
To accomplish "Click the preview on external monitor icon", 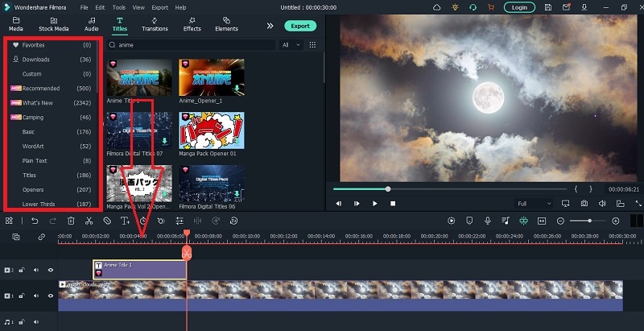I will point(566,203).
